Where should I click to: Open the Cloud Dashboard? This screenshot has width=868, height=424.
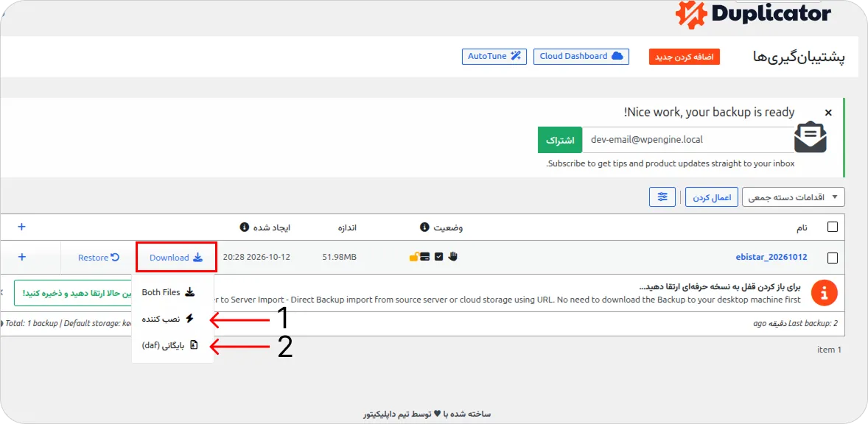click(581, 57)
